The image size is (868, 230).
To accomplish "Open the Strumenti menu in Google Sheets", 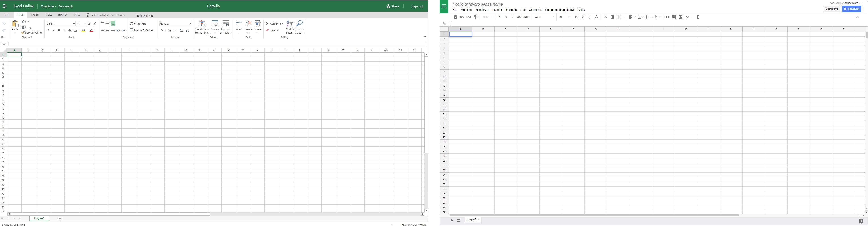I will pos(535,10).
